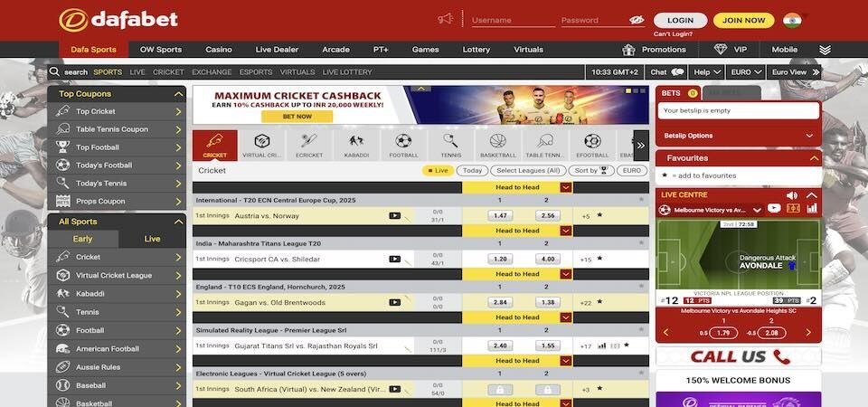Star the Gujarat Titans Srl match
Image resolution: width=868 pixels, height=407 pixels.
(627, 345)
